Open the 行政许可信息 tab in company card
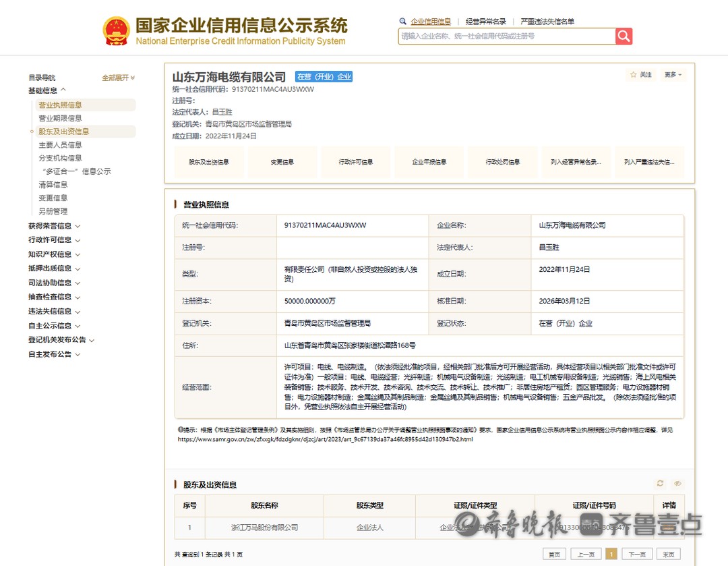The height and width of the screenshot is (566, 728). coord(356,162)
